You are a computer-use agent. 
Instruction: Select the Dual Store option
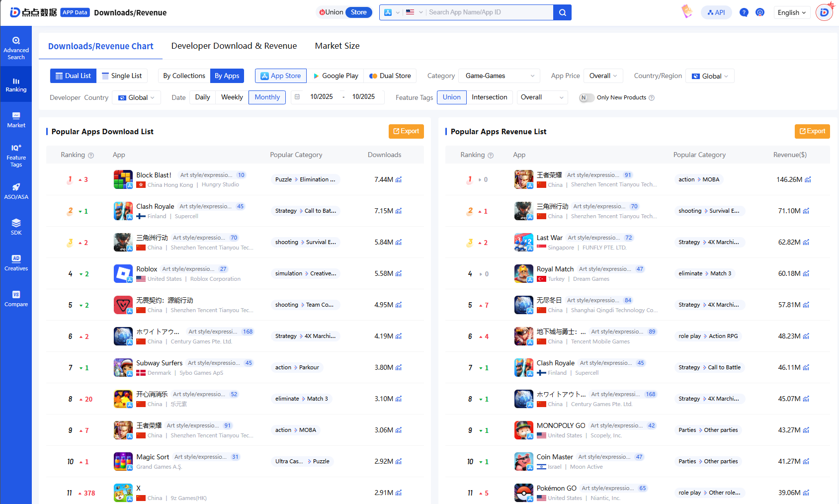390,76
